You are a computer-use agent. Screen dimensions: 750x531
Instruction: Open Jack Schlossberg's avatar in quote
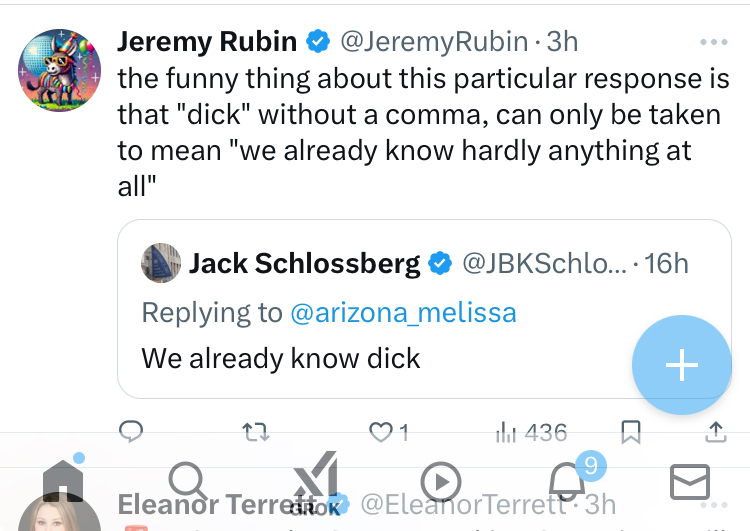[x=161, y=264]
